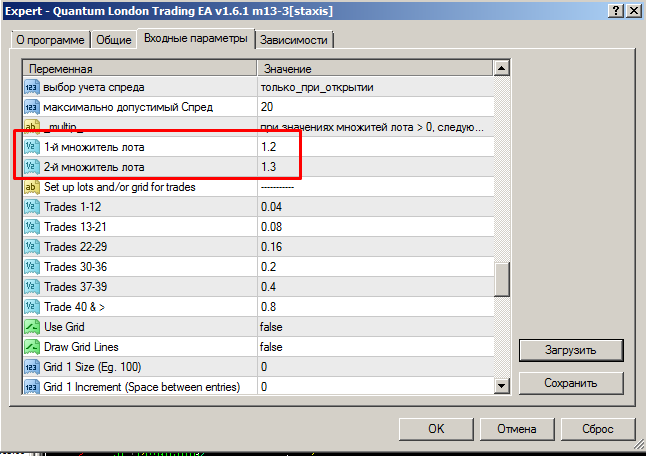Click the value 1.3 of '2-й множитель лота'
Viewport: 646px width, 456px height.
click(x=269, y=167)
